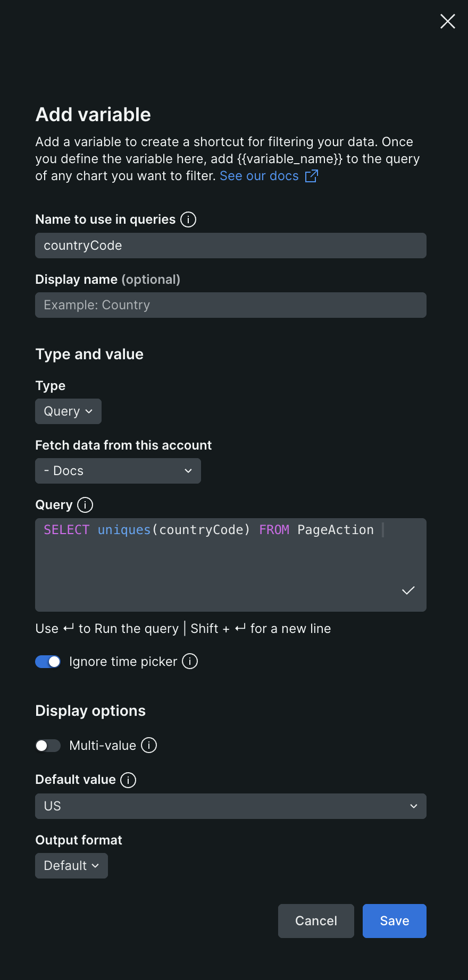This screenshot has width=468, height=980.
Task: Save the new variable
Action: (x=394, y=921)
